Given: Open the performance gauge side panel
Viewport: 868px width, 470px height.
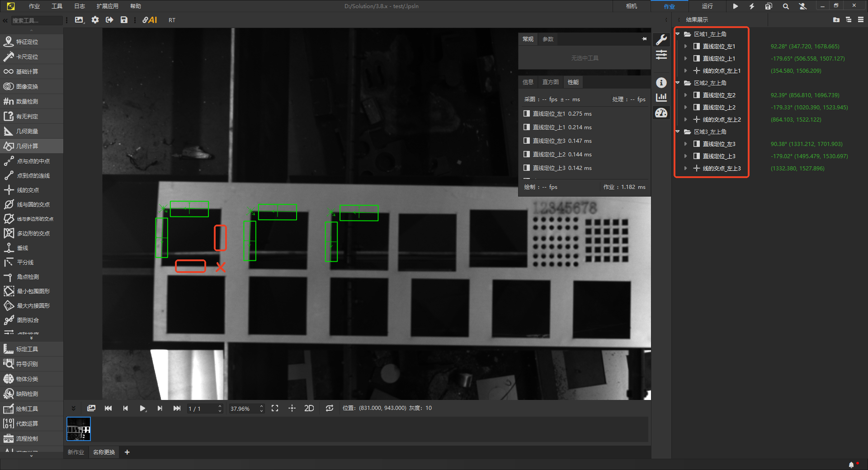Looking at the screenshot, I should pyautogui.click(x=661, y=113).
